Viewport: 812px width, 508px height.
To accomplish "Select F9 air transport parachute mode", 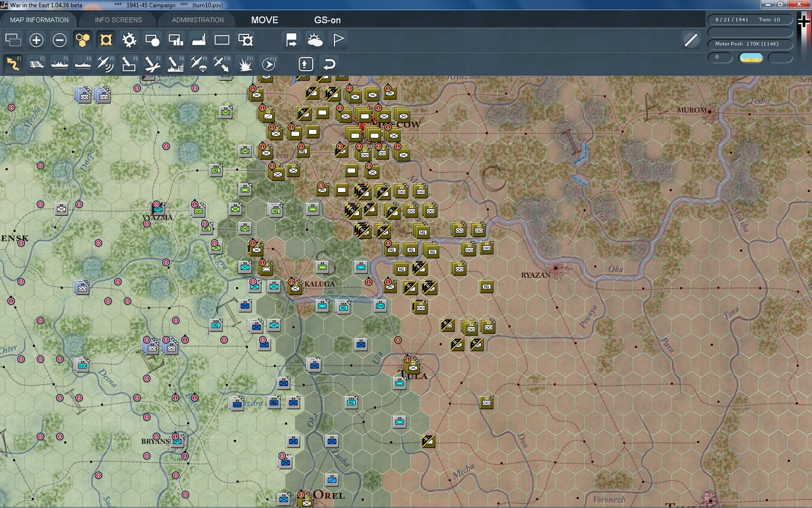I will click(199, 64).
